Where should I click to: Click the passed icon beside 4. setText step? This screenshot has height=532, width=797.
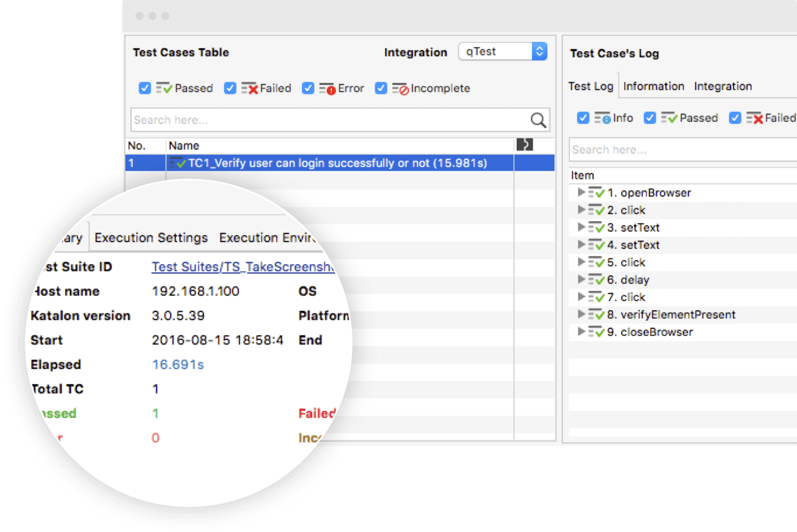[x=596, y=244]
